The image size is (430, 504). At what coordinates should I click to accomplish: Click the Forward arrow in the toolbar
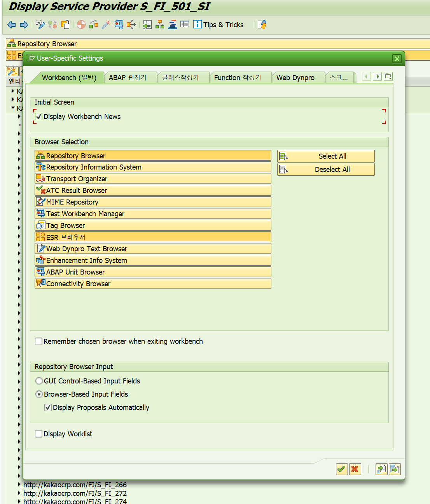coord(24,25)
